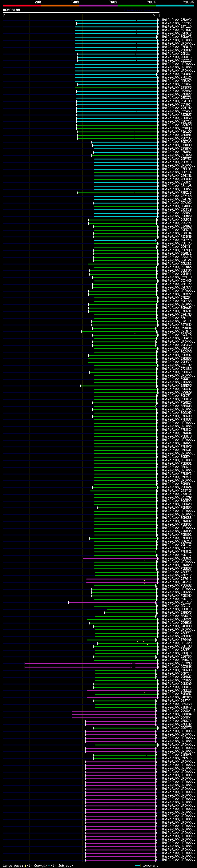Open hit UniRef100_C9ZUN6
Screen dimensions: 197x868
point(177,667)
